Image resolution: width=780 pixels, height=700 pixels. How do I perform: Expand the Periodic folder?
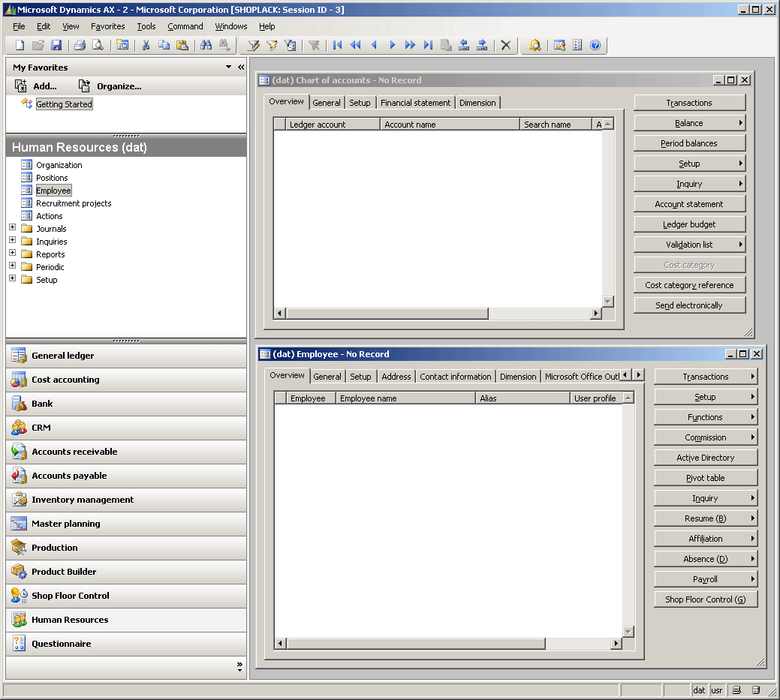(x=13, y=266)
